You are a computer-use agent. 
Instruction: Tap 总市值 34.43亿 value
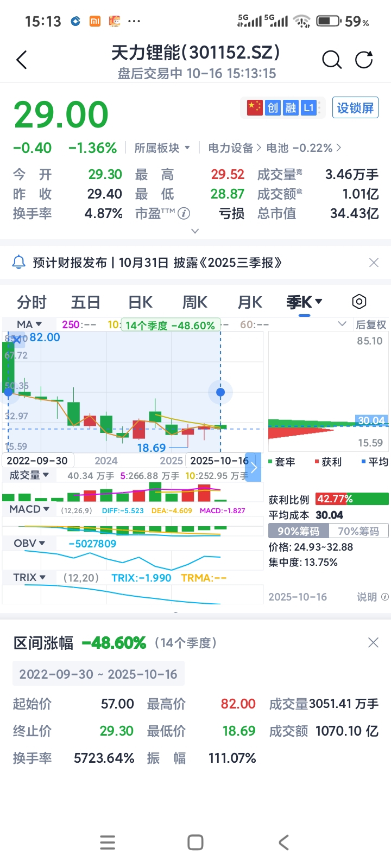tap(355, 213)
